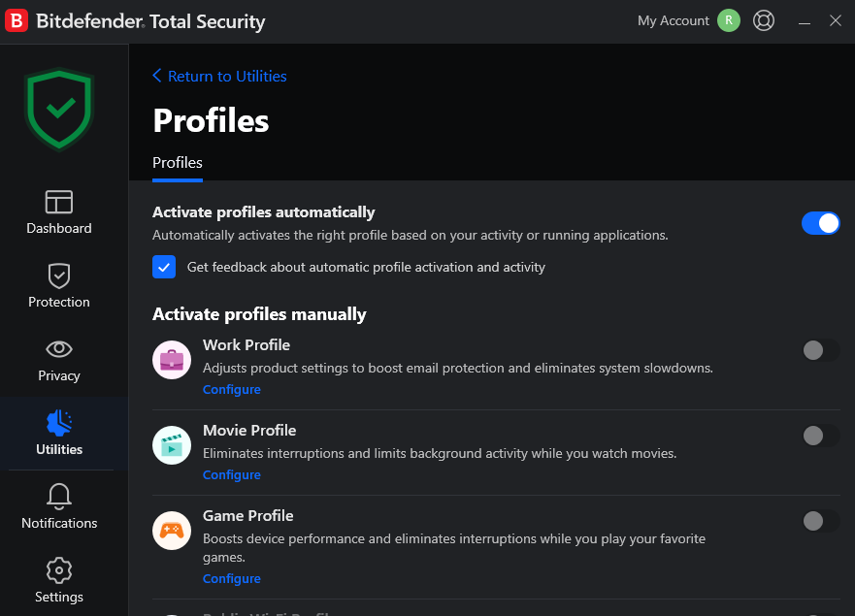855x616 pixels.
Task: Click the Movie Profile clapperboard icon
Action: point(172,445)
